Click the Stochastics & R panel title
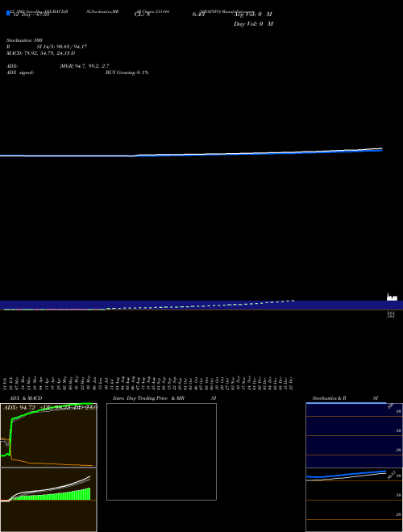This screenshot has width=403, height=532. click(329, 398)
